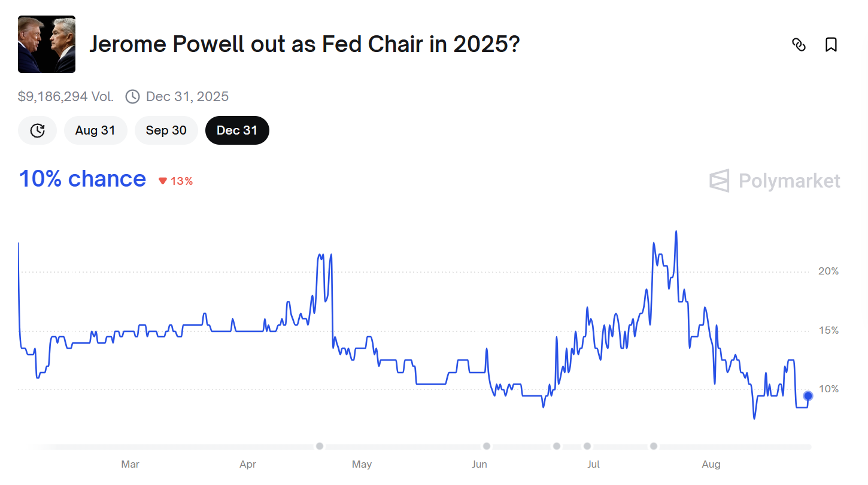Screen dimensions: 868x485
Task: Click the red downward price change indicator
Action: (176, 180)
